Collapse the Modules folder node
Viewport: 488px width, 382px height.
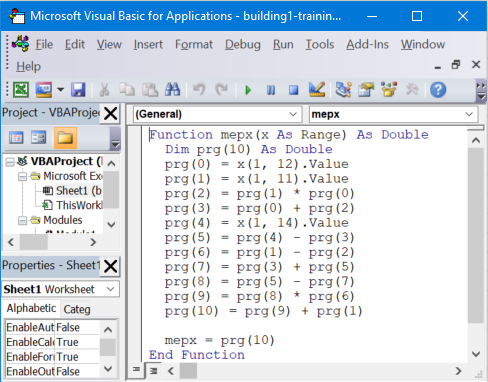[23, 220]
